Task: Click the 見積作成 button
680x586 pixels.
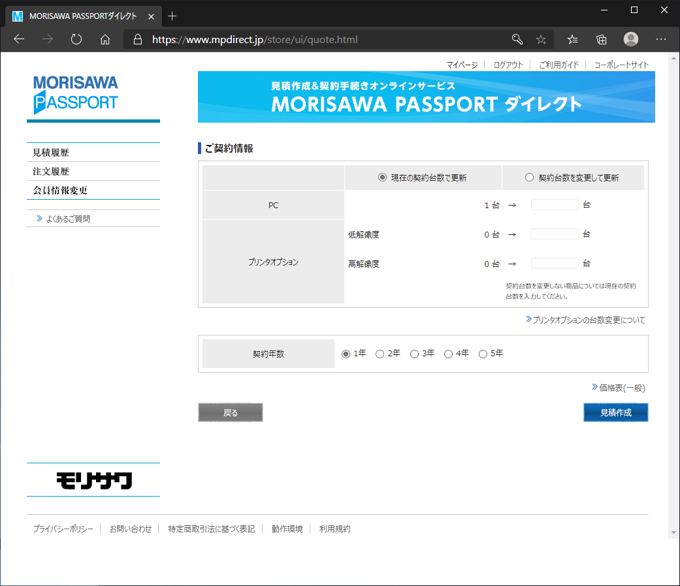Action: (616, 412)
